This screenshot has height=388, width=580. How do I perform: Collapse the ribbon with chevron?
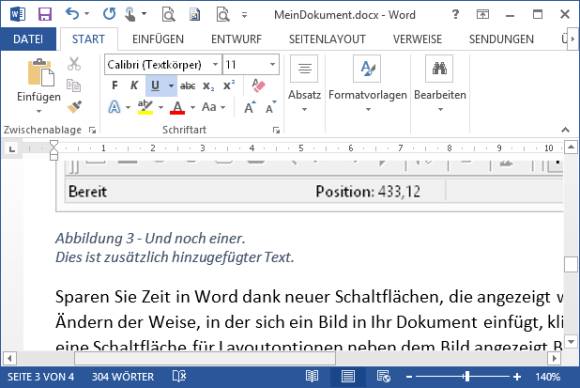click(565, 130)
